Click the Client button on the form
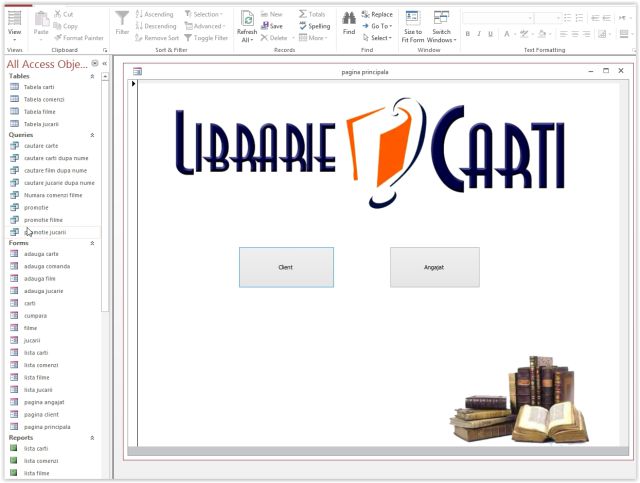640x483 pixels. pyautogui.click(x=286, y=267)
